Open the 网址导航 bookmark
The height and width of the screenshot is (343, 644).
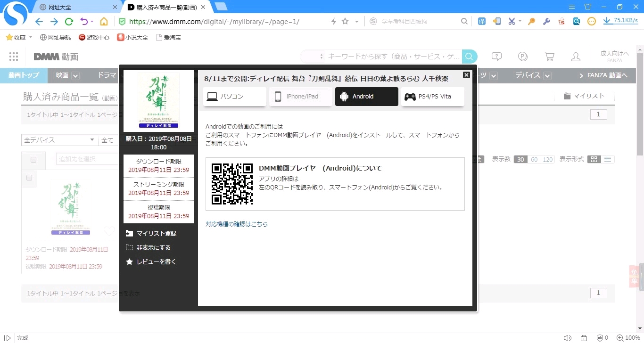point(56,37)
